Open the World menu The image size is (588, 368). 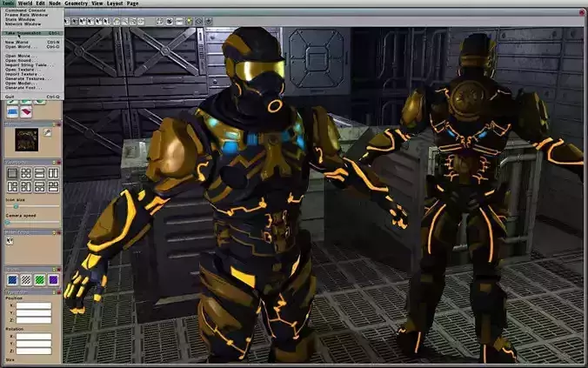(25, 3)
